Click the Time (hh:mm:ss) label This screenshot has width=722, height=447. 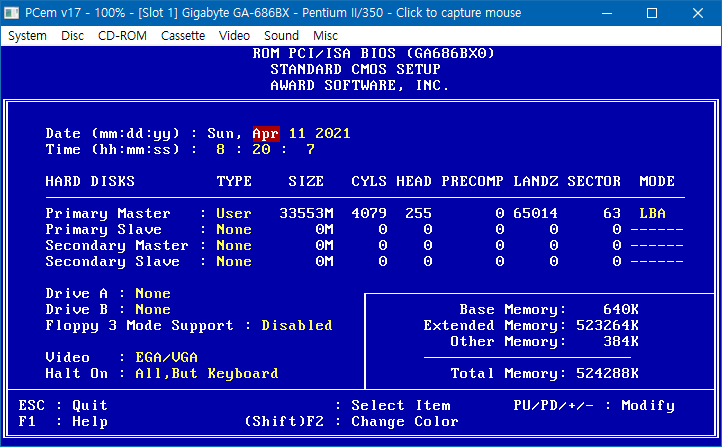pyautogui.click(x=112, y=149)
